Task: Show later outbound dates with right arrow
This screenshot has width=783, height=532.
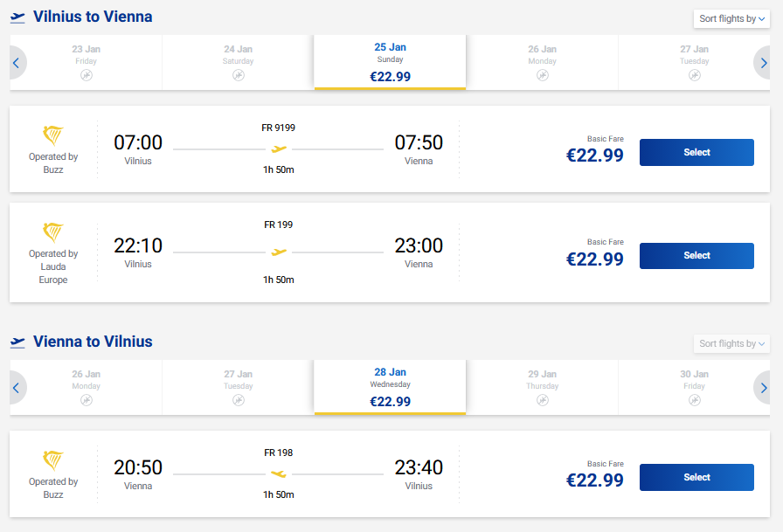Action: [764, 63]
